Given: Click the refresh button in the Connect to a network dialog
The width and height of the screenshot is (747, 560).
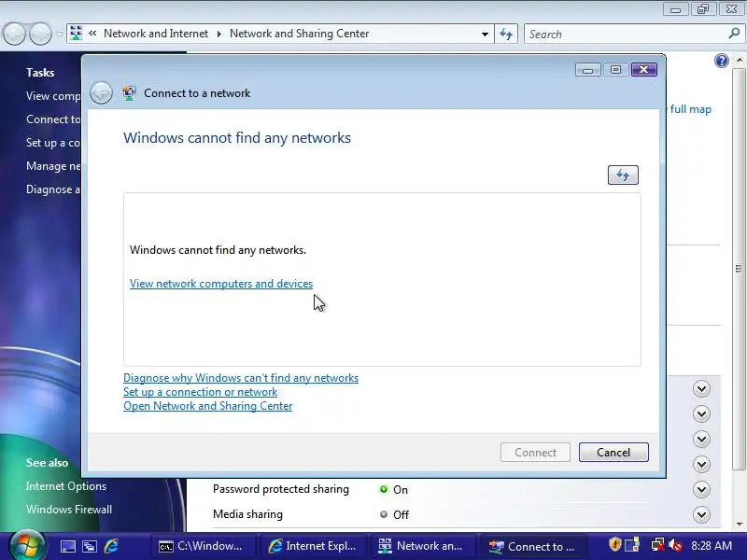Looking at the screenshot, I should pos(623,175).
